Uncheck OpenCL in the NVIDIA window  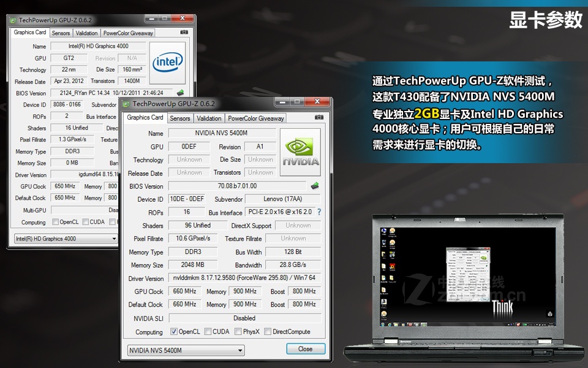point(173,332)
